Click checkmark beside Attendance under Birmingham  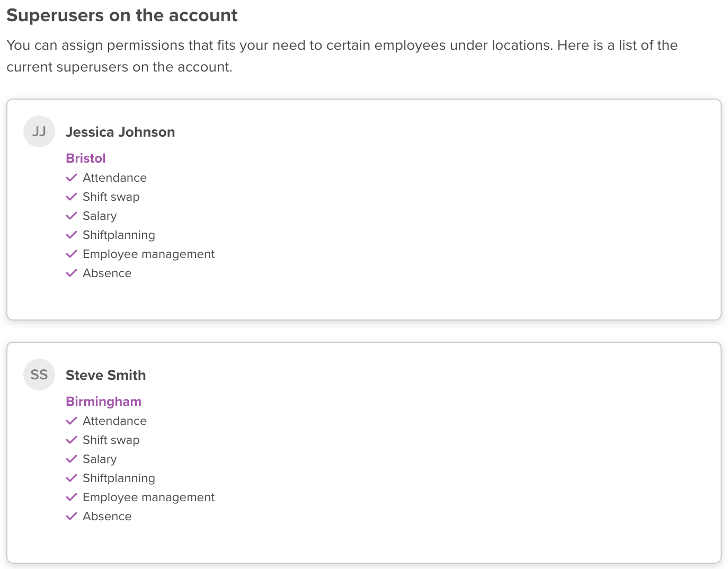72,421
